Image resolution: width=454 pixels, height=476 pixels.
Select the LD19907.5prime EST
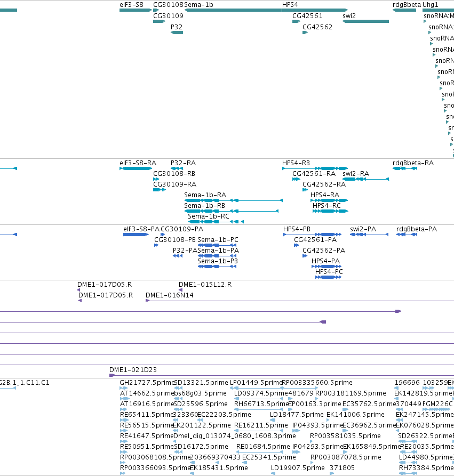273,473
